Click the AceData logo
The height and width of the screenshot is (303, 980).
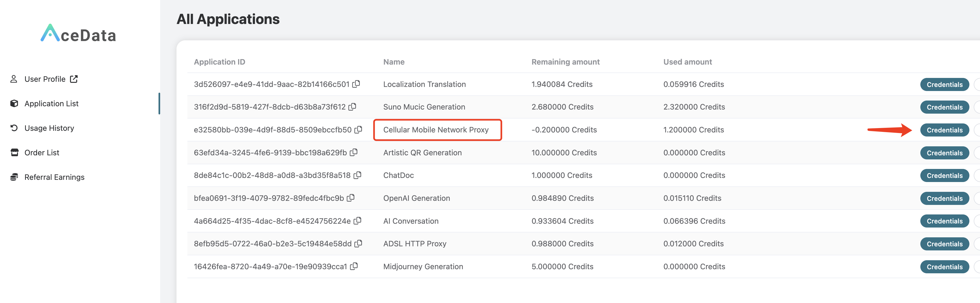[x=78, y=34]
